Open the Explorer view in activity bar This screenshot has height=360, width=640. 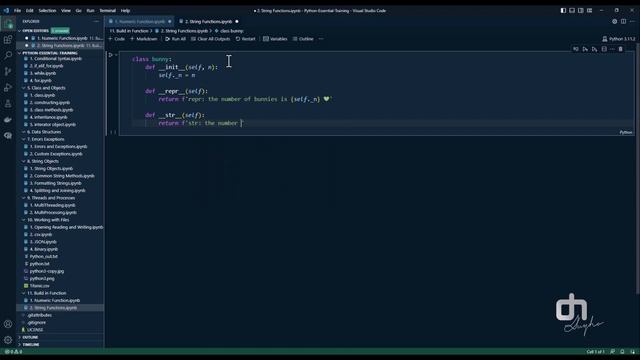click(x=8, y=24)
